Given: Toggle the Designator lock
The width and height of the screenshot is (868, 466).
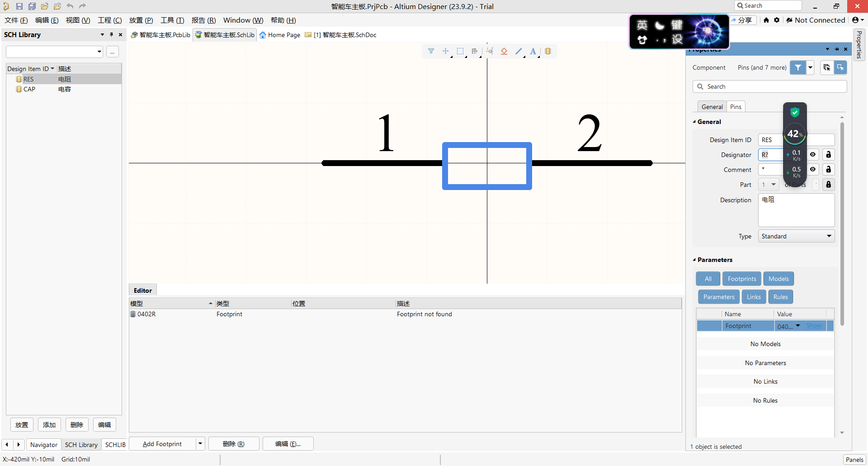Looking at the screenshot, I should pyautogui.click(x=828, y=155).
